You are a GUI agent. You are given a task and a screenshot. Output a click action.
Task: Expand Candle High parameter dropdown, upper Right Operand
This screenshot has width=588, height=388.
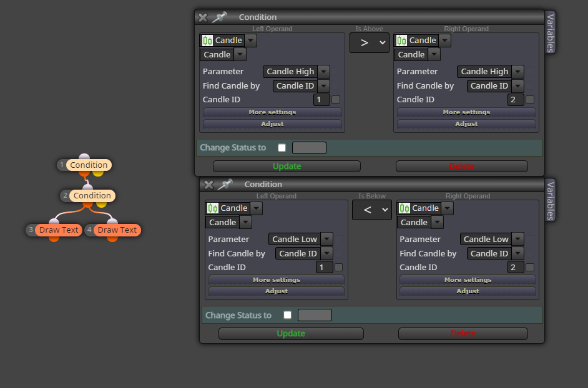[518, 72]
